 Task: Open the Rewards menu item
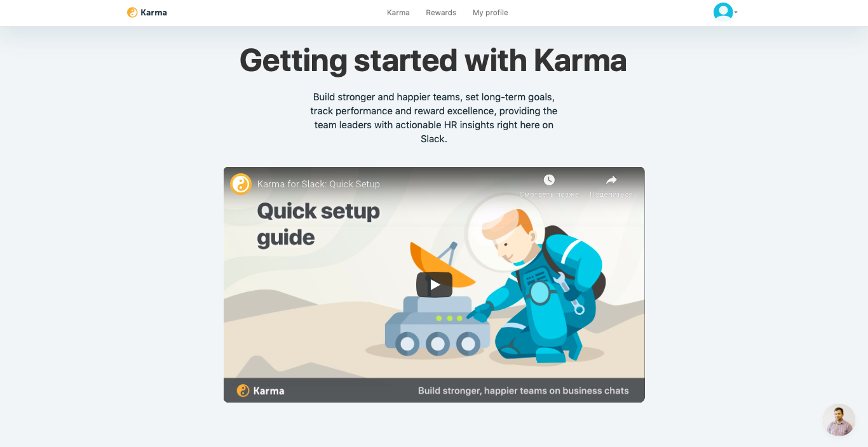441,13
